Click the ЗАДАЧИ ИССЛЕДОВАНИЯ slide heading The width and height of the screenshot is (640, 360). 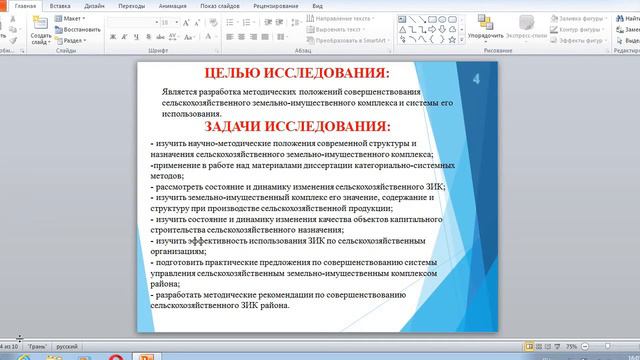(298, 127)
